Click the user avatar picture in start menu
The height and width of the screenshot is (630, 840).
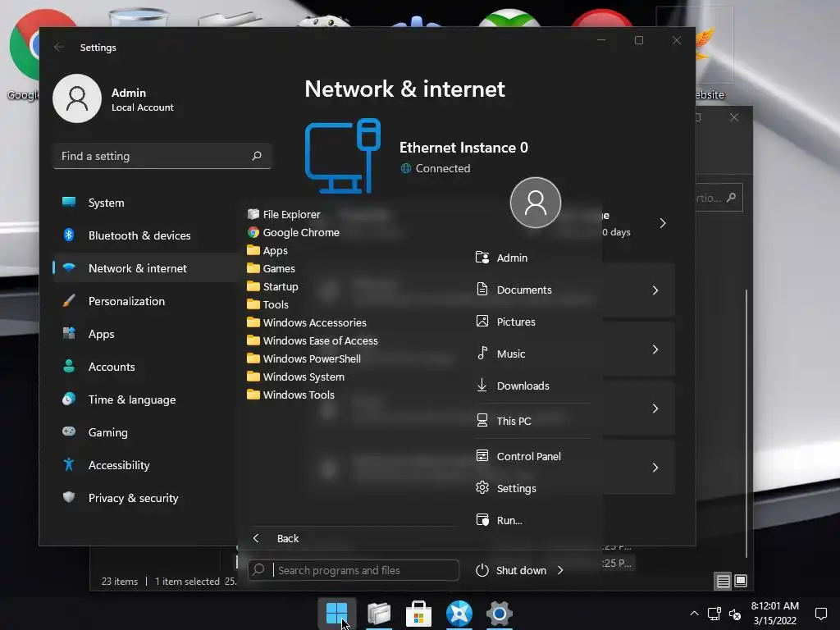pyautogui.click(x=535, y=203)
